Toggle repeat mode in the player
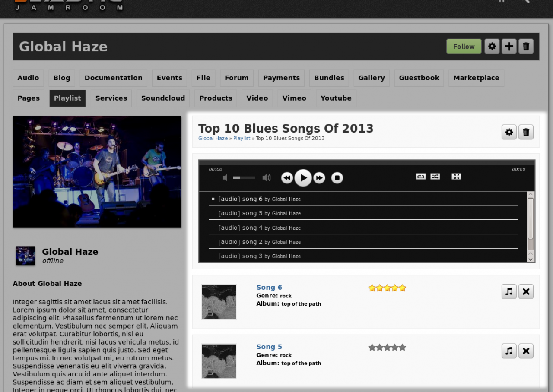The width and height of the screenshot is (553, 392). pos(421,176)
